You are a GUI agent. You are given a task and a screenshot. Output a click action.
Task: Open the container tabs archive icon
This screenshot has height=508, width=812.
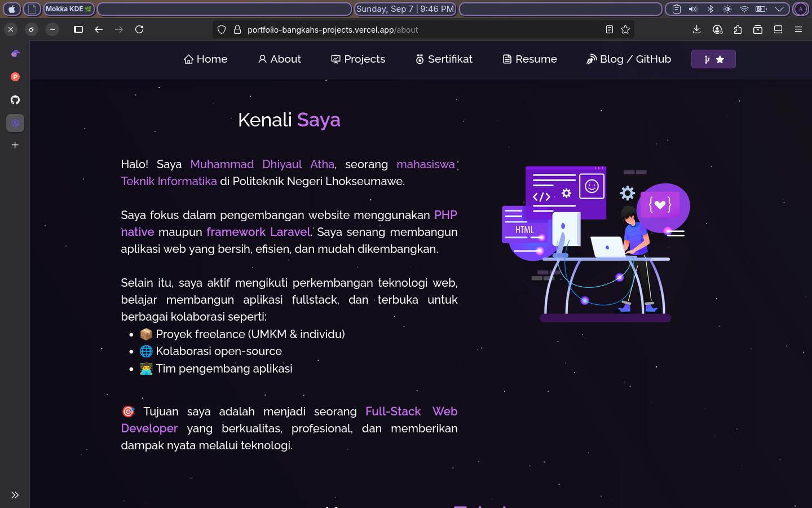(x=758, y=29)
